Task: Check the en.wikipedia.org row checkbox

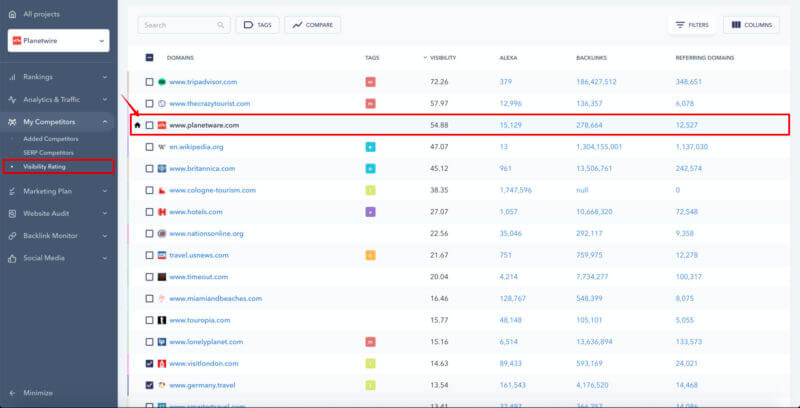Action: pos(149,147)
